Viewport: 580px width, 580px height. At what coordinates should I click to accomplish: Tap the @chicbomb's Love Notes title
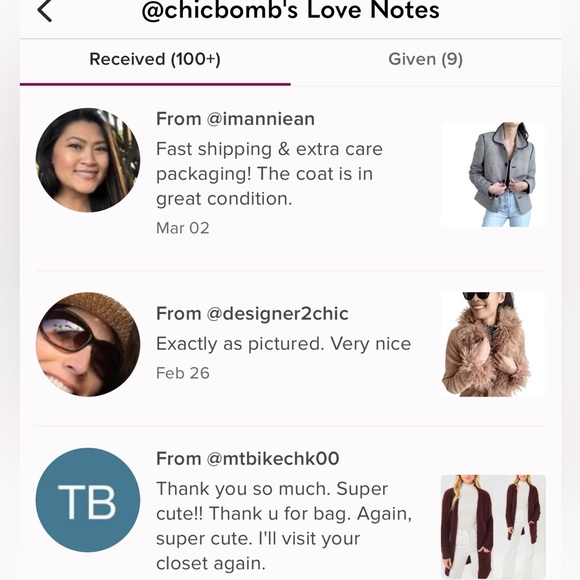coord(291,10)
